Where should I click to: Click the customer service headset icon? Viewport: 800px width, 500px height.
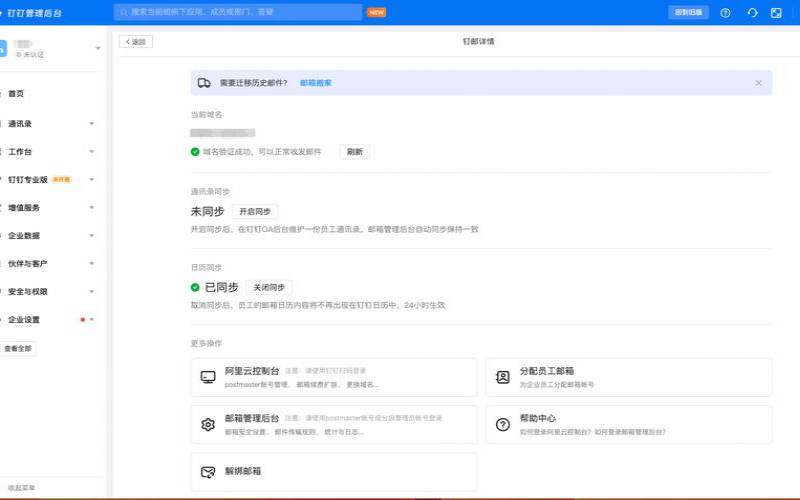click(752, 13)
